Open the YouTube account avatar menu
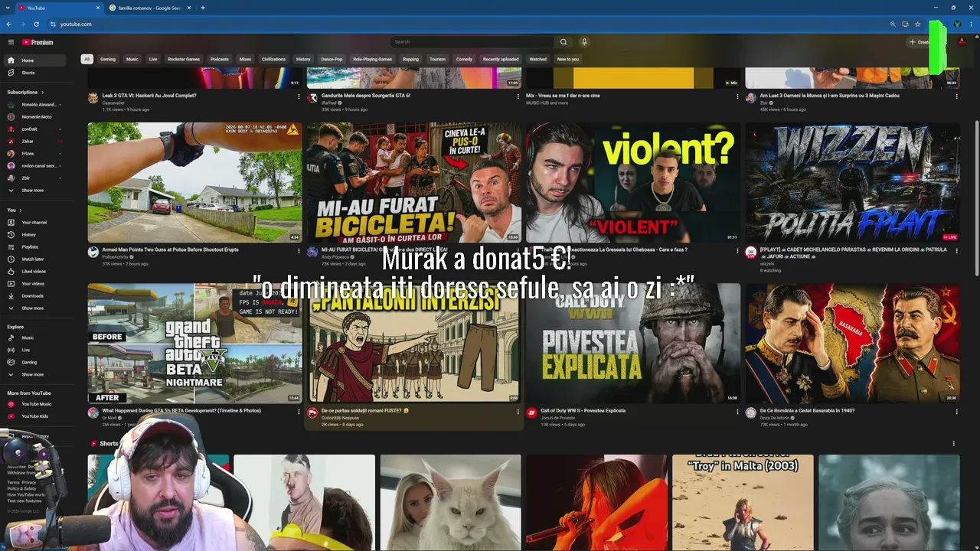980x551 pixels. pos(962,42)
